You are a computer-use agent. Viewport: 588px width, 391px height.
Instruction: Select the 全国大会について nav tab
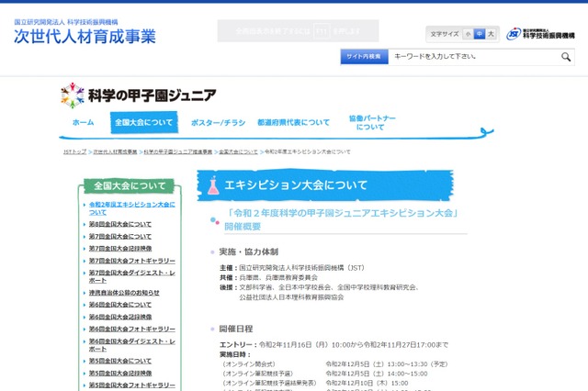[x=144, y=122]
